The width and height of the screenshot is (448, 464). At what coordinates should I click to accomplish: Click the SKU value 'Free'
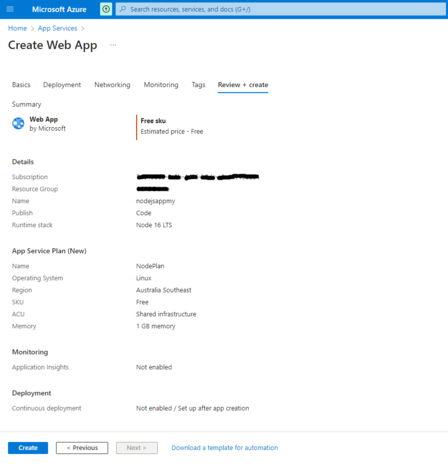coord(142,302)
